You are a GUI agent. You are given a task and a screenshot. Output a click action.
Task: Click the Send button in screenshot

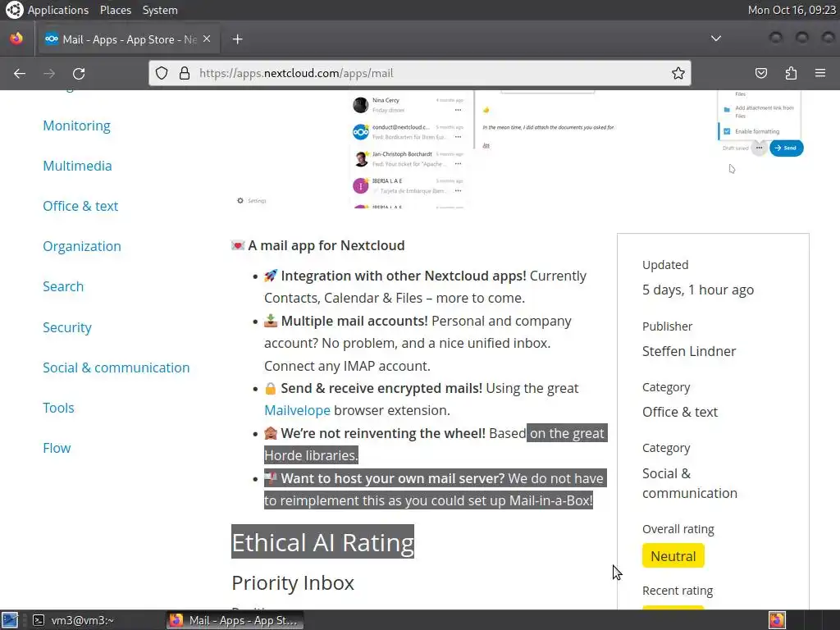(x=786, y=148)
